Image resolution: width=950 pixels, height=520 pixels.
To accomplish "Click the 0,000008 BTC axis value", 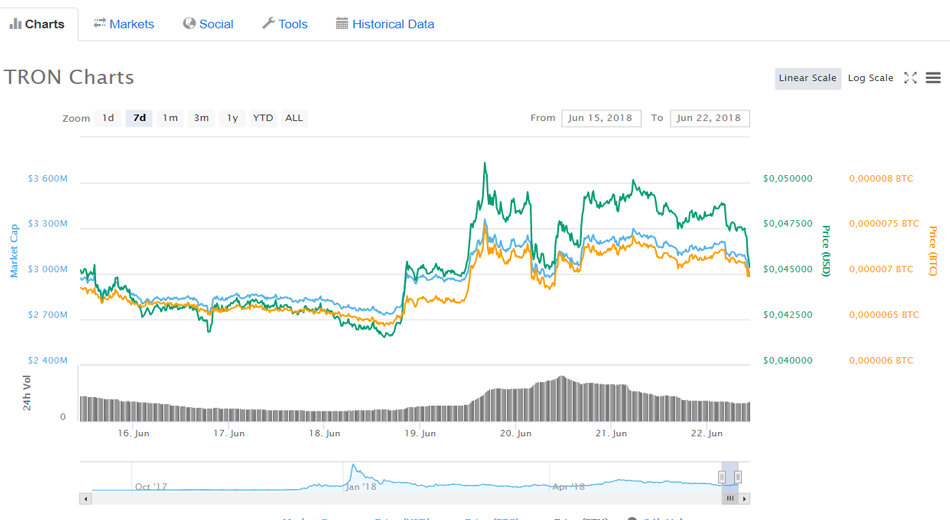I will pos(881,179).
